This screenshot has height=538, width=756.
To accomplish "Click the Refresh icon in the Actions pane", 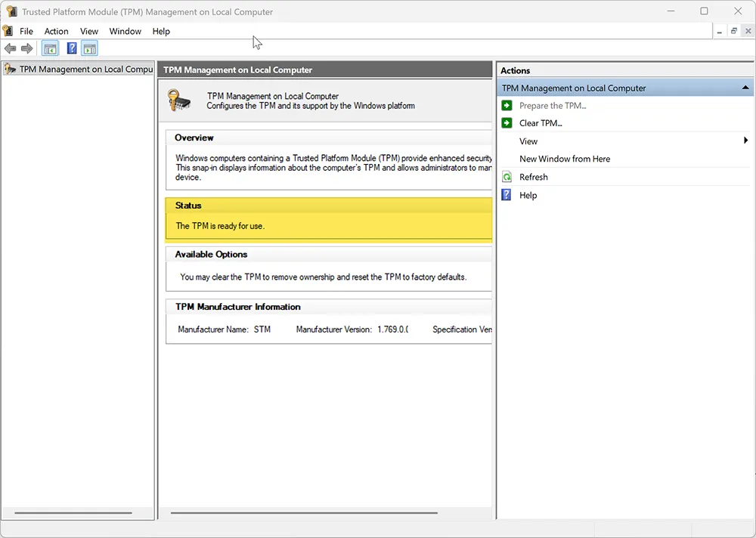I will click(505, 177).
